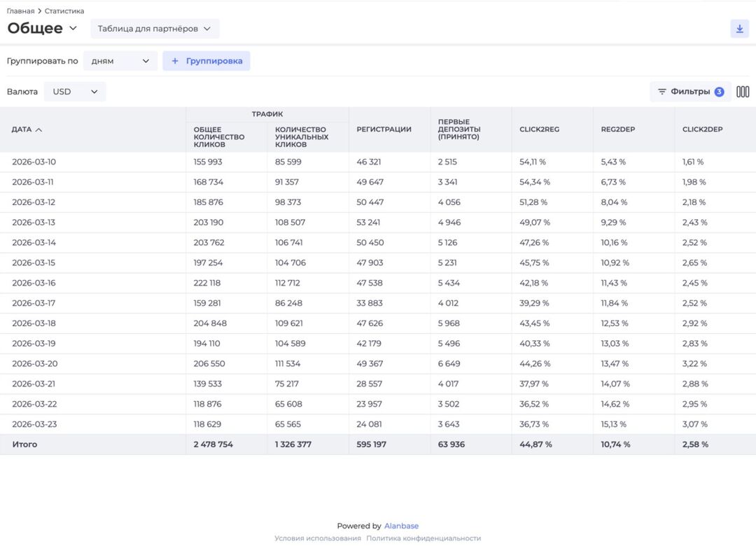Open Таблица для партнёров dropdown
Viewport: 756px width, 546px height.
pyautogui.click(x=155, y=29)
